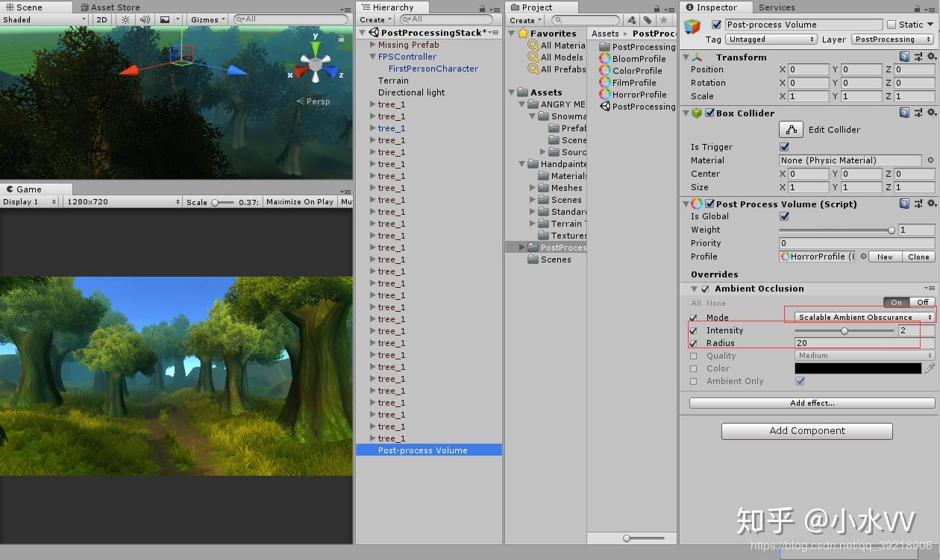Click the Add Component button
Image resolution: width=940 pixels, height=560 pixels.
806,430
